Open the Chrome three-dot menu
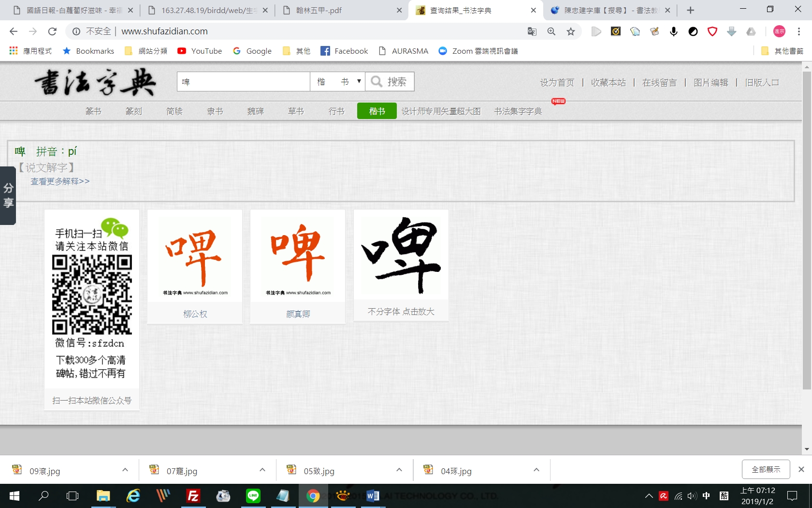Viewport: 812px width, 508px height. click(x=799, y=31)
